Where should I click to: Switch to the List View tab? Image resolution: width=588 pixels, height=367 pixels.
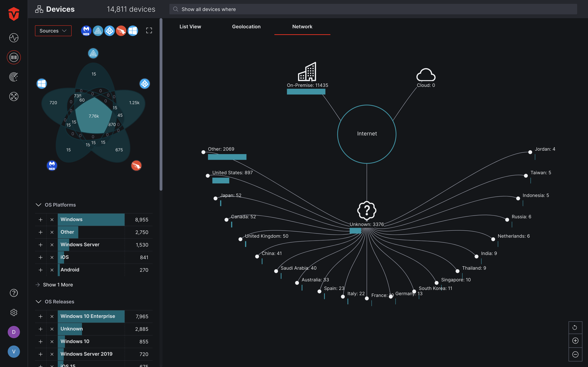click(190, 27)
